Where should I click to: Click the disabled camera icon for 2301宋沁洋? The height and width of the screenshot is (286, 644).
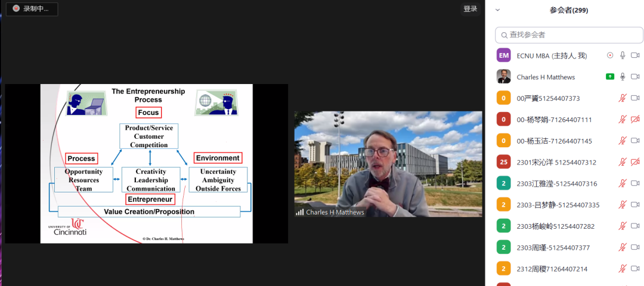(635, 162)
